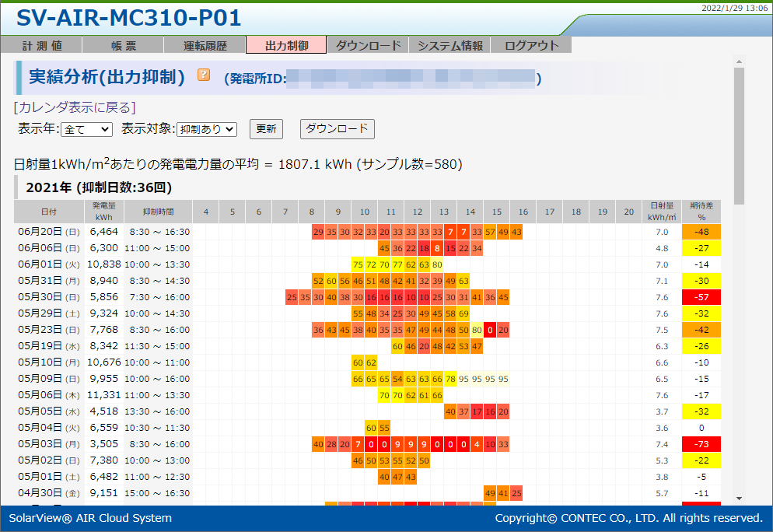
Task: Click the ログアウト tab to log out
Action: tap(532, 46)
